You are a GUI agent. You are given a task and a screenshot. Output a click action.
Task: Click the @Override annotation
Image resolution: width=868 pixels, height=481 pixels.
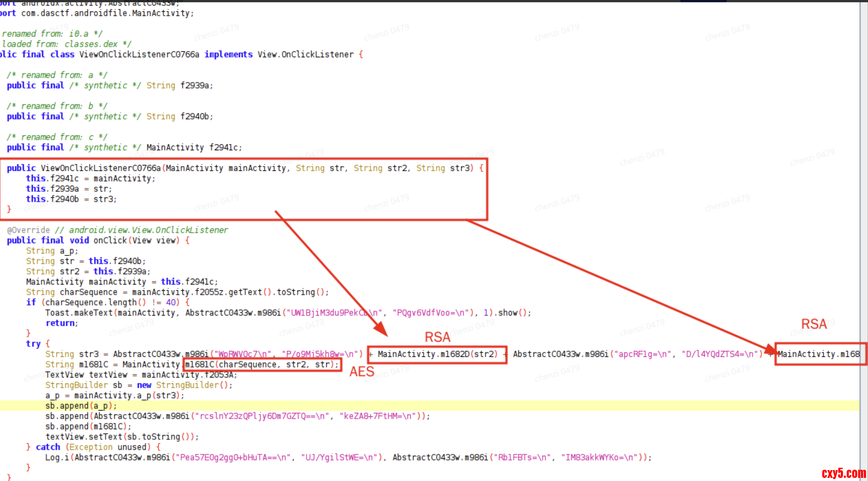(x=28, y=230)
